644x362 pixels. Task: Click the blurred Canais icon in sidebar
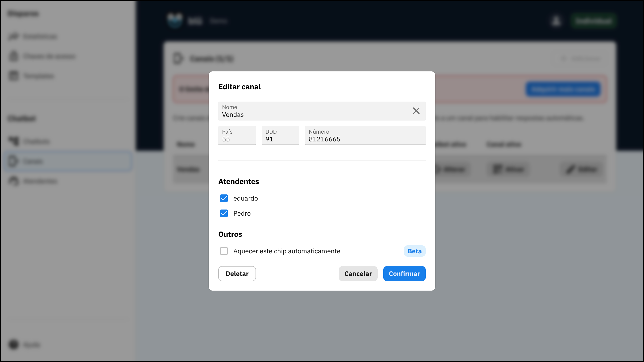click(x=13, y=161)
